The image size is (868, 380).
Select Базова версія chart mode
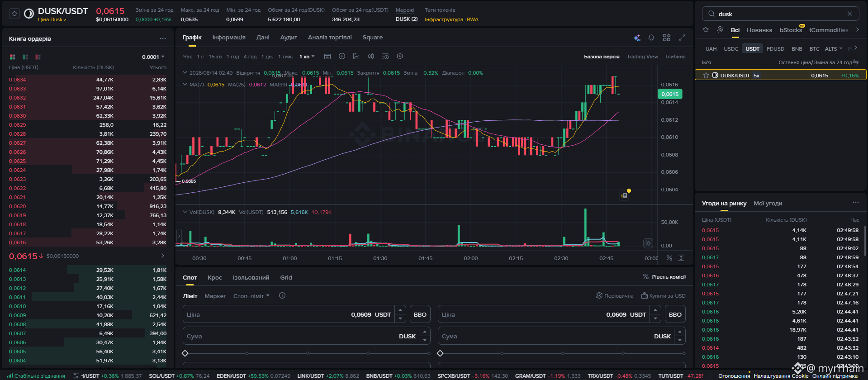[x=602, y=57]
